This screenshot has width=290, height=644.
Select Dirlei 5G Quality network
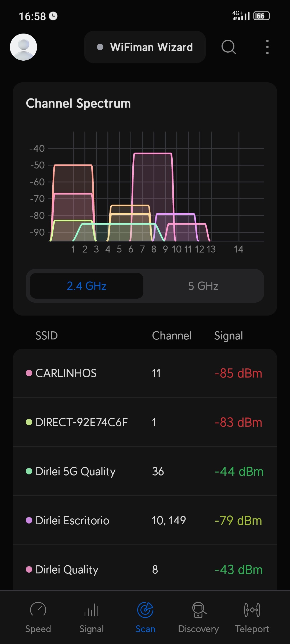click(x=145, y=471)
